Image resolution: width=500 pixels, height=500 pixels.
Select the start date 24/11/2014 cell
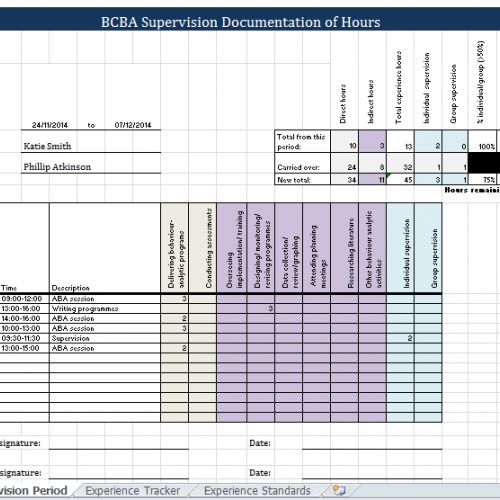click(50, 125)
